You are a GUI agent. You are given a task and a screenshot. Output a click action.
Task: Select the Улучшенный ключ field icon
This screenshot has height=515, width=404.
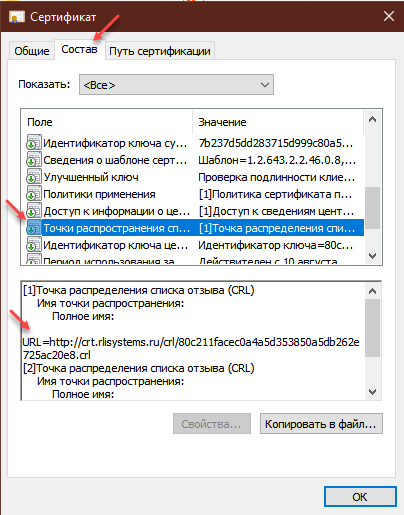tap(33, 176)
